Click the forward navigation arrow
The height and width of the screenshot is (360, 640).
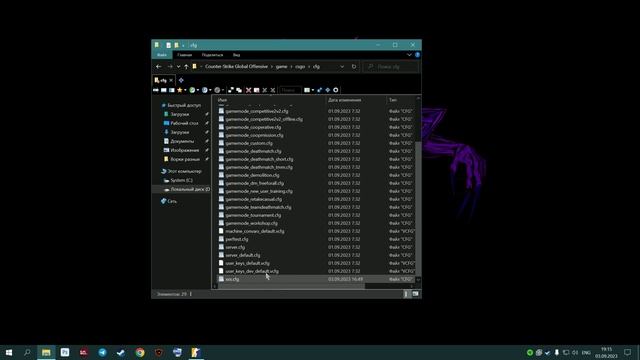170,67
